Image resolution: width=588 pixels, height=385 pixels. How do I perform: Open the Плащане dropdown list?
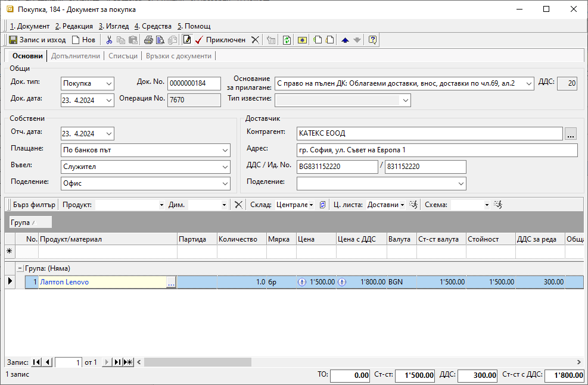tap(225, 151)
